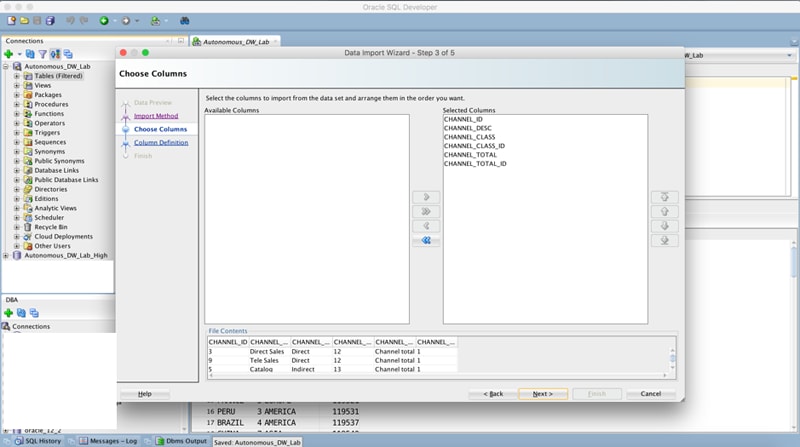Viewport: 800px width, 447px height.
Task: Expand the Packages tree node
Action: [16, 94]
